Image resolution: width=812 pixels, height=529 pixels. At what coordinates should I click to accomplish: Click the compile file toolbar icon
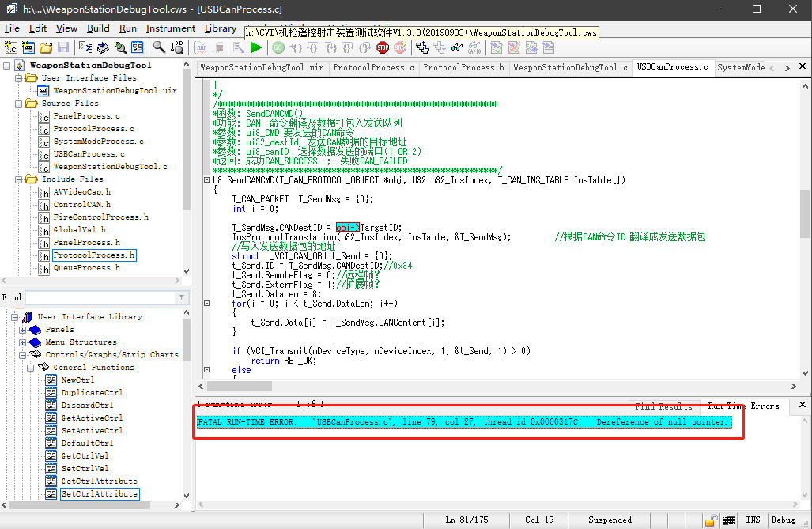pyautogui.click(x=238, y=47)
